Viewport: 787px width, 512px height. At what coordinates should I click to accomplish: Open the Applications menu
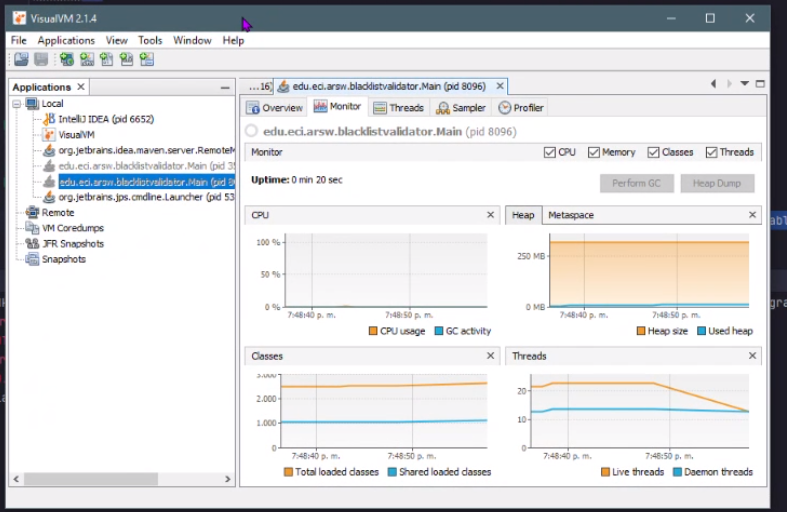point(66,40)
